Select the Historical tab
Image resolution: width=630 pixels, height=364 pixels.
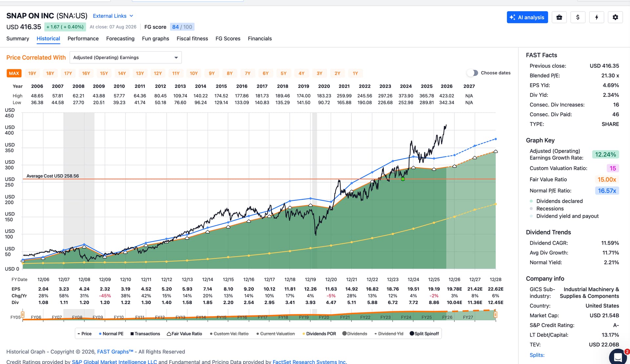tap(48, 38)
